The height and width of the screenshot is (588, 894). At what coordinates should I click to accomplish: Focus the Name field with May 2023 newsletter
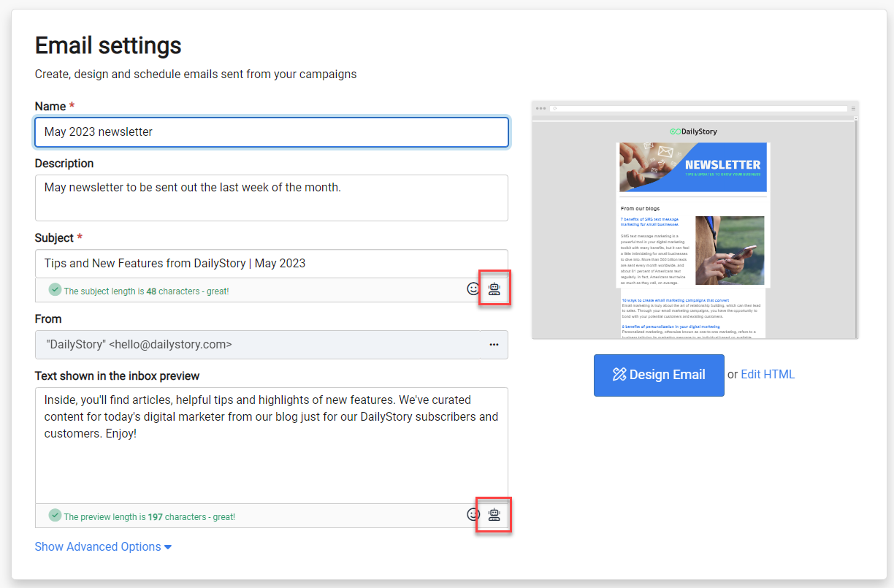click(272, 132)
